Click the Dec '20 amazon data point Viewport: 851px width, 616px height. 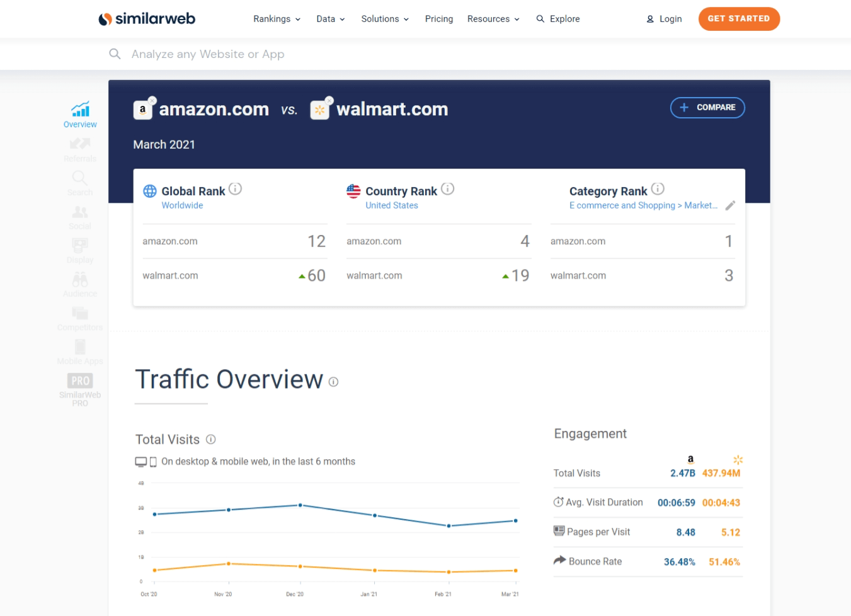(x=300, y=505)
